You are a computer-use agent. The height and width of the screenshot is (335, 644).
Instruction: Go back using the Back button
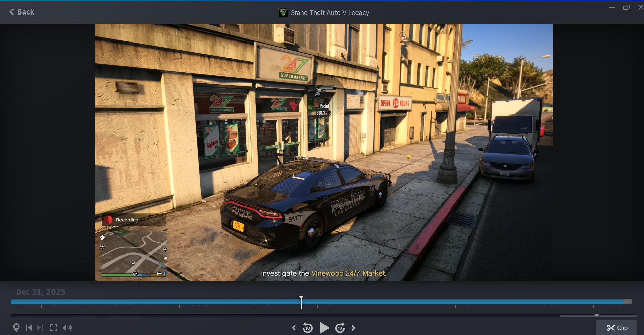coord(22,12)
